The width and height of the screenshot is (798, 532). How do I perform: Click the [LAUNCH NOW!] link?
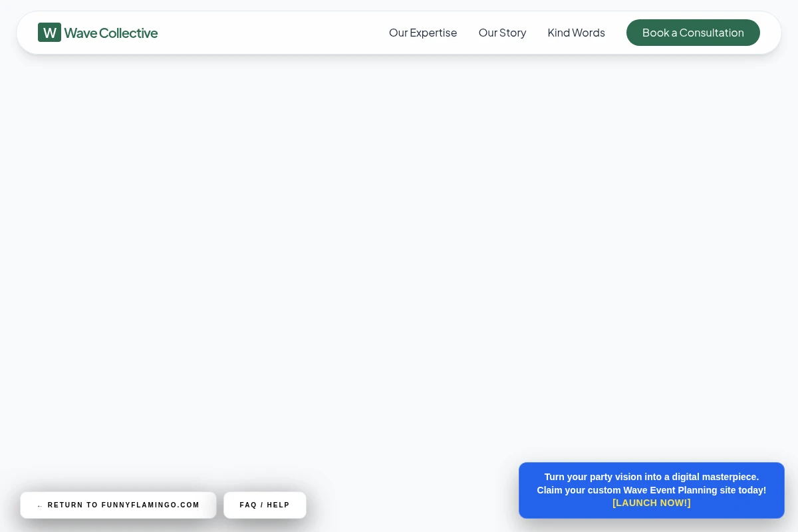point(652,503)
